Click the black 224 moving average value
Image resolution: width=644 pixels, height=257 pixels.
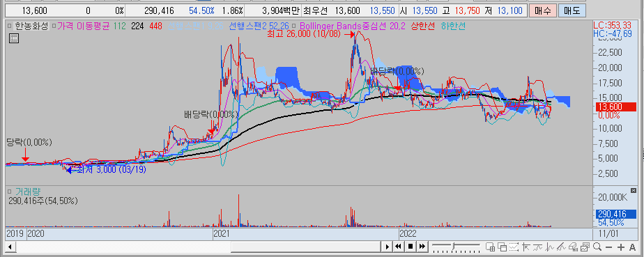pos(137,26)
